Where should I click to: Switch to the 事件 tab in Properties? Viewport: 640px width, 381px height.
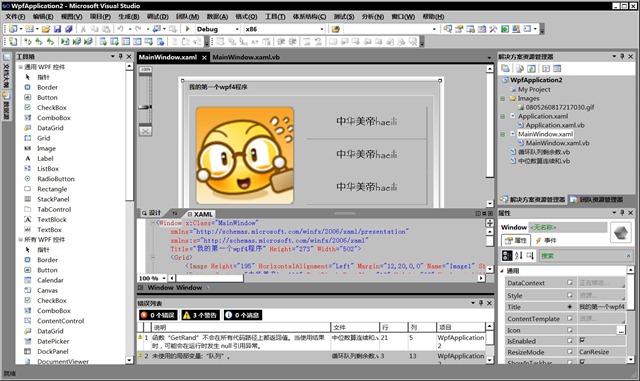546,241
